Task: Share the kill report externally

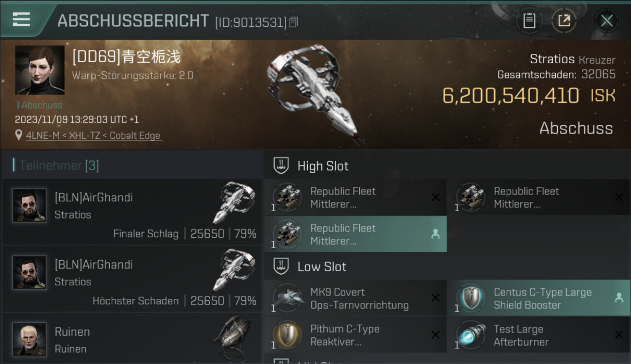Action: tap(564, 20)
